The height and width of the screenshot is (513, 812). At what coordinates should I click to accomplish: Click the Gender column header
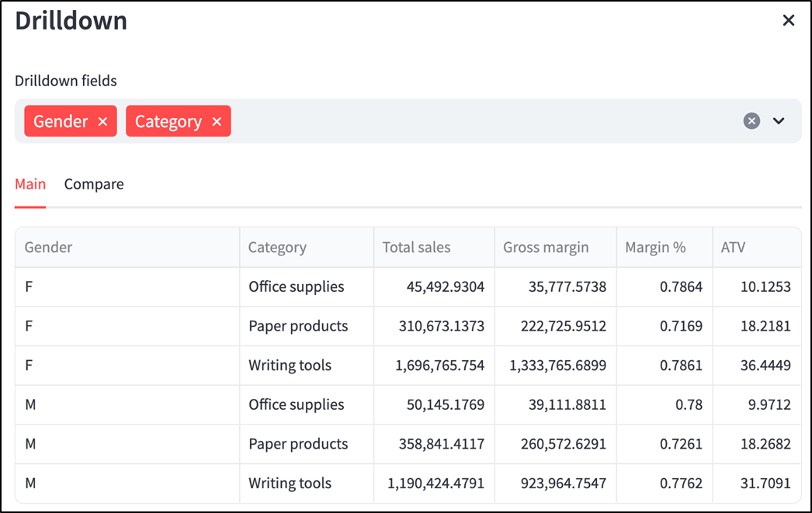(127, 248)
